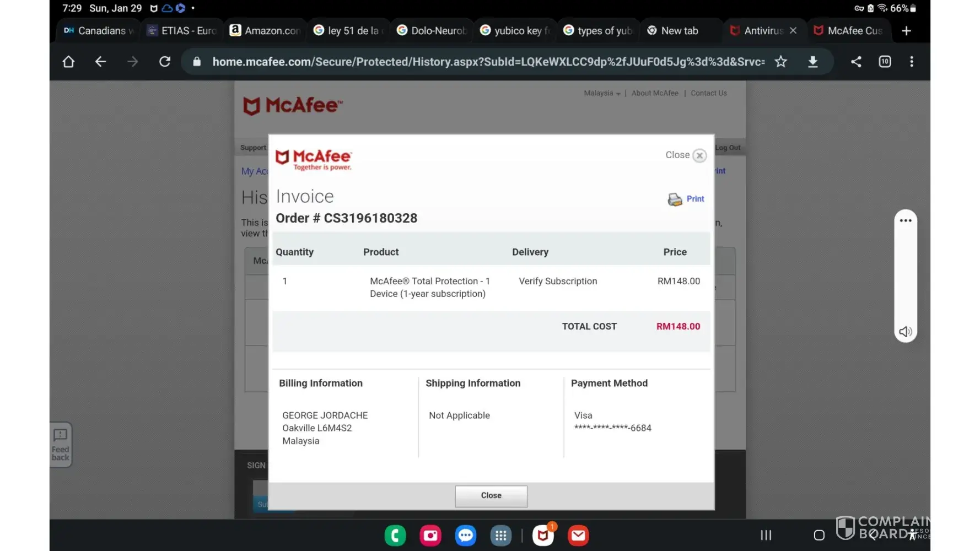The width and height of the screenshot is (980, 551).
Task: Expand the Malaysia country dropdown
Action: [x=602, y=93]
